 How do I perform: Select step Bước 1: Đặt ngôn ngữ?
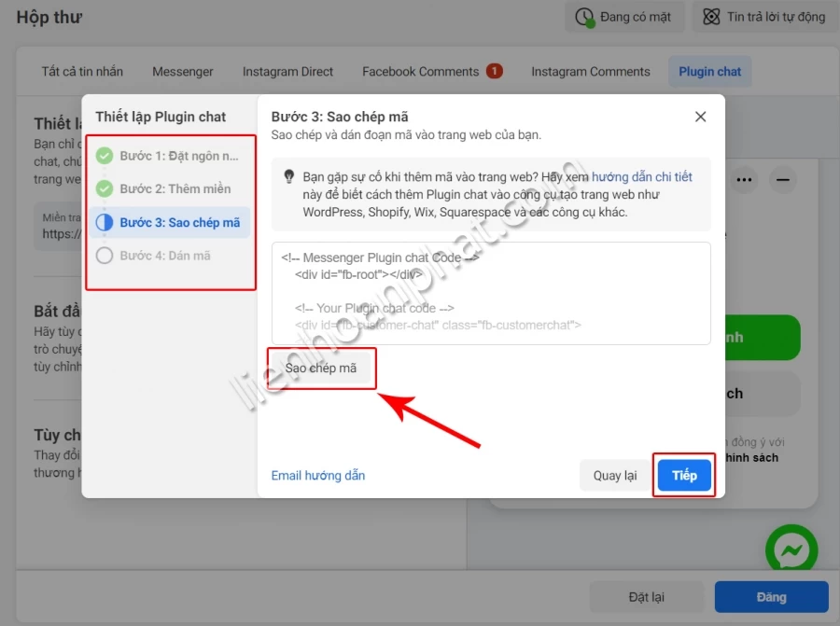170,156
